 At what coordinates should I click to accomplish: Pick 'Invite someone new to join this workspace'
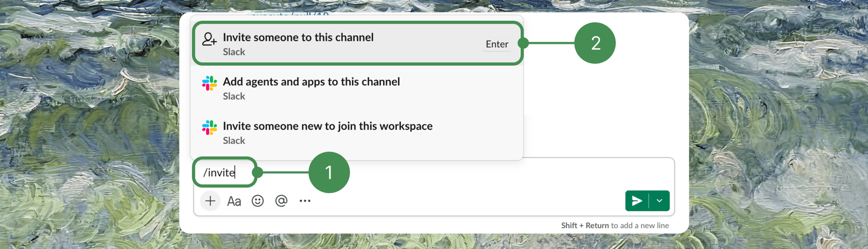coord(357,132)
